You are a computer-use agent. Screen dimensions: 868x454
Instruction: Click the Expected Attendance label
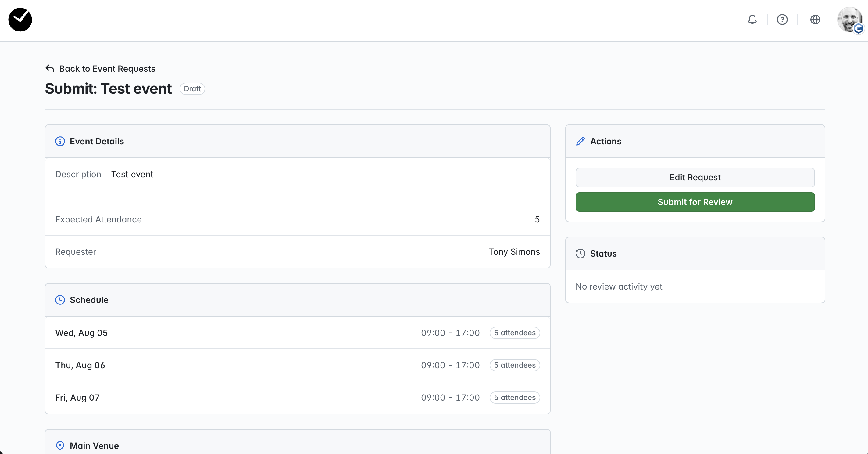pos(98,219)
